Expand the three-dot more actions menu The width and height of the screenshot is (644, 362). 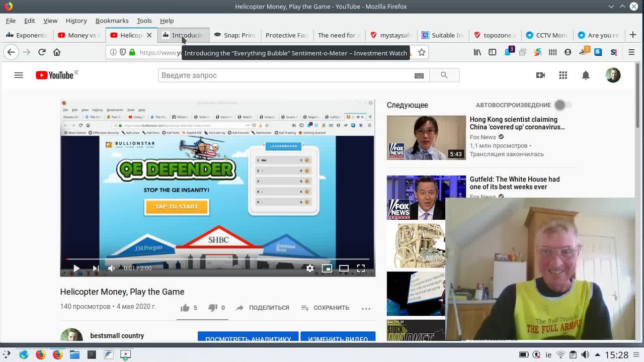click(366, 308)
